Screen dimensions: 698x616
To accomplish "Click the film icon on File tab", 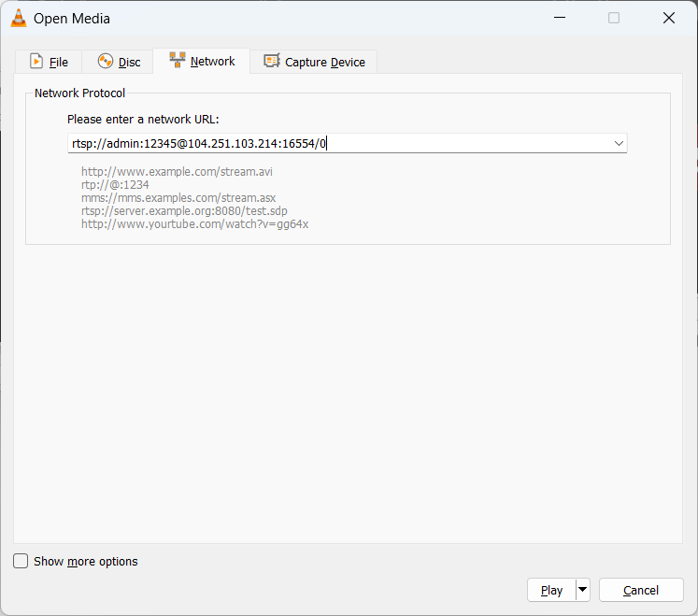I will click(x=36, y=62).
